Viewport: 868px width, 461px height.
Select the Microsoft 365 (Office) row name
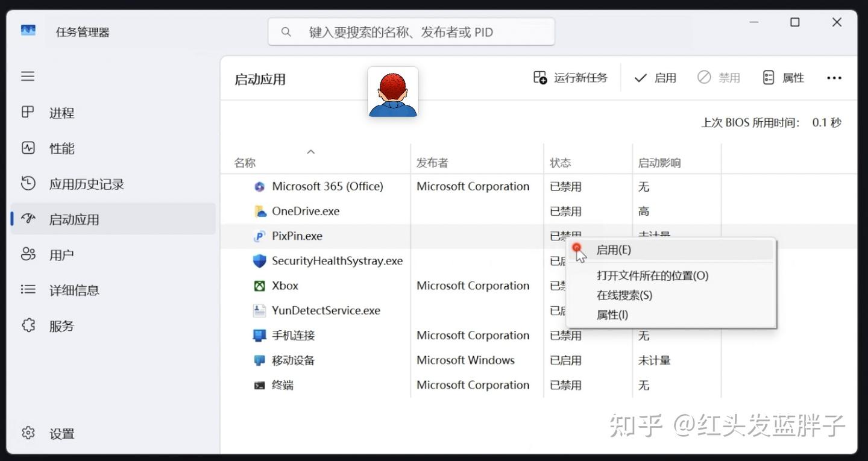(x=327, y=187)
